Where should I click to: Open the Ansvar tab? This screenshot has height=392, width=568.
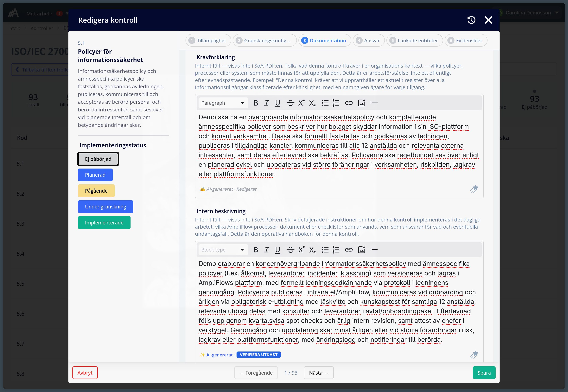pos(368,40)
